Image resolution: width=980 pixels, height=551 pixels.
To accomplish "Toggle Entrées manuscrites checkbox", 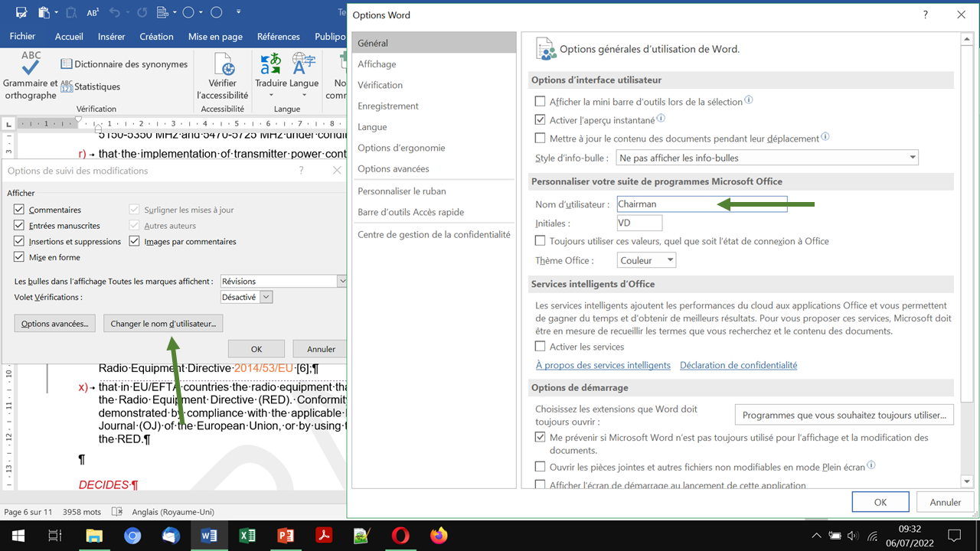I will (19, 226).
